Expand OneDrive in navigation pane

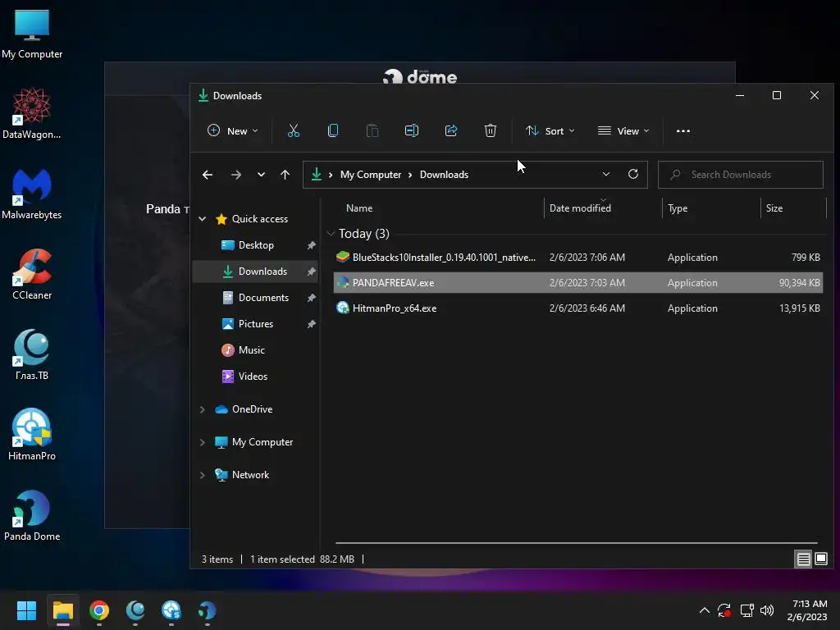(202, 409)
